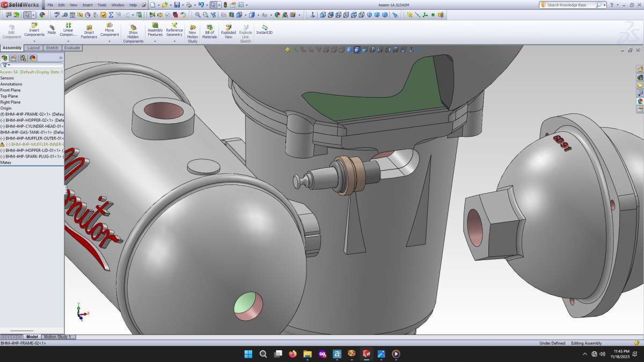Click the New document icon

click(x=152, y=5)
